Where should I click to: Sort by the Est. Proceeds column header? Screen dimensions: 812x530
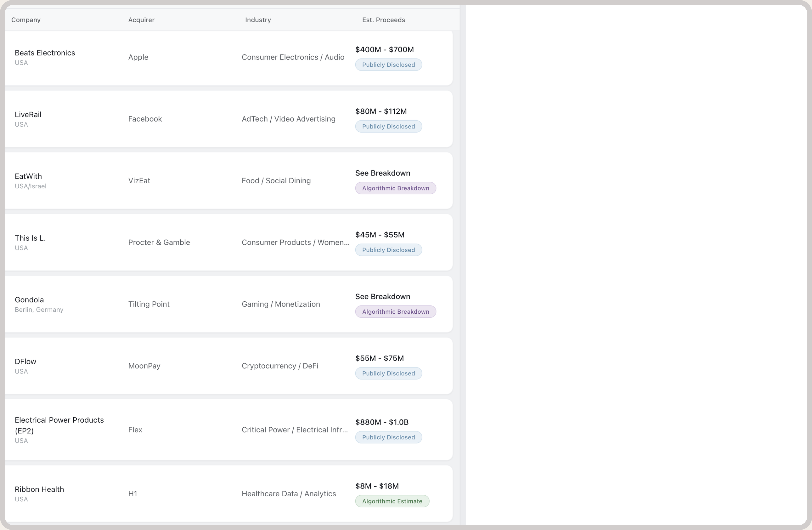pos(383,20)
